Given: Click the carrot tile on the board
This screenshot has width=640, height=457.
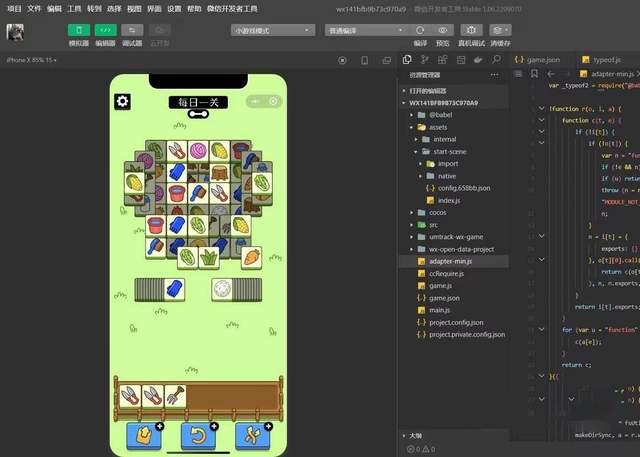Looking at the screenshot, I should [251, 257].
